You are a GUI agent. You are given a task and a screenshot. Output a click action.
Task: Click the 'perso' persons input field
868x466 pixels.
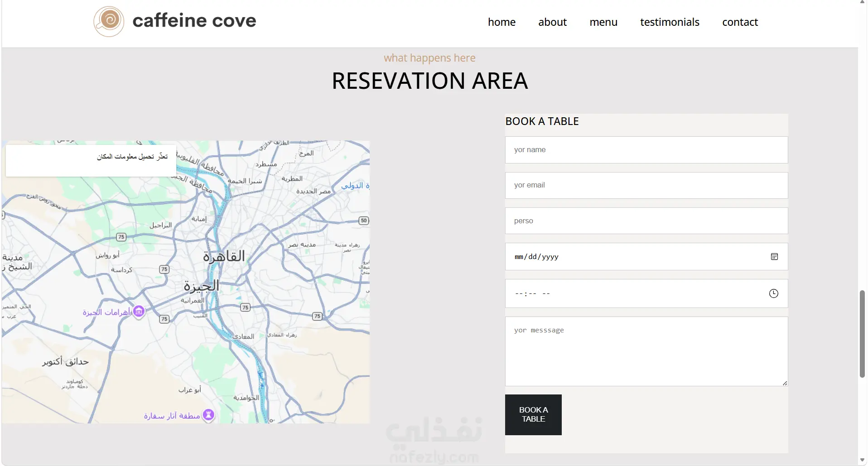click(x=646, y=221)
